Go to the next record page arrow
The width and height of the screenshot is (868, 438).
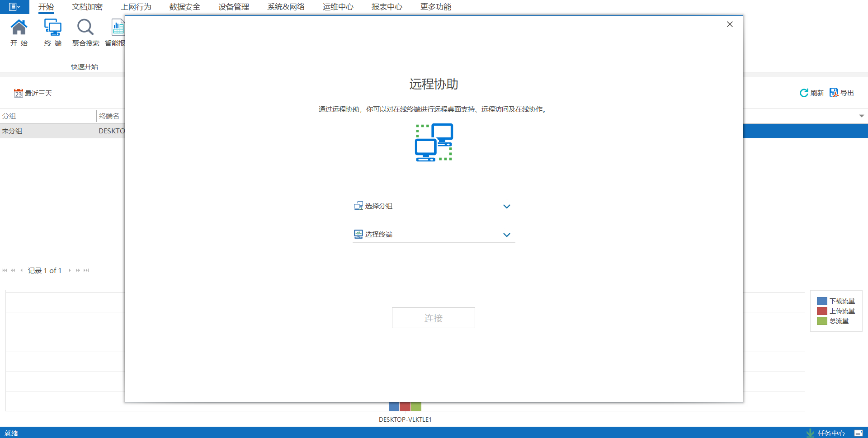tap(70, 270)
